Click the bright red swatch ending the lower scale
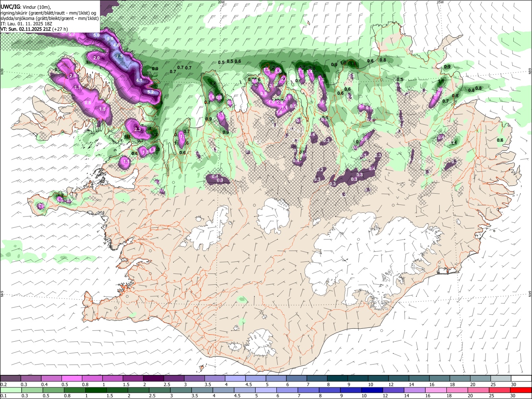Screen dimensions: 532x399 tap(520, 390)
